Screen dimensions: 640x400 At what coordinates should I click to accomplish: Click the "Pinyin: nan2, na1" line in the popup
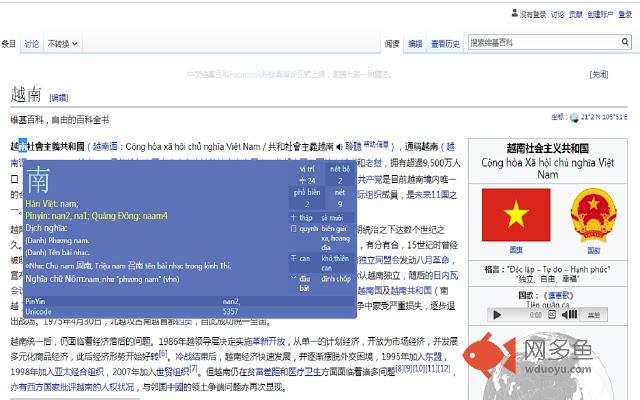click(96, 216)
